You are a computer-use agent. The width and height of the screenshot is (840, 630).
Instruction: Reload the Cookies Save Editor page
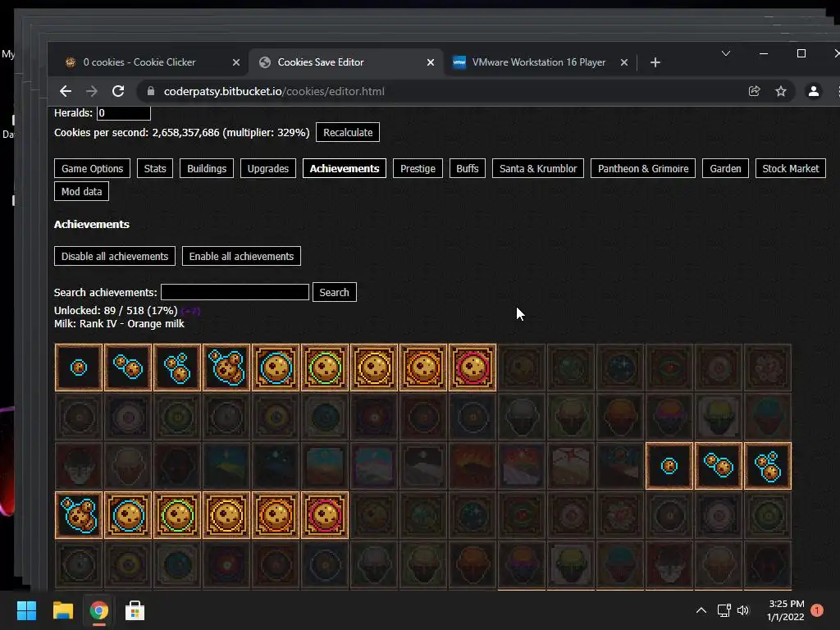[118, 92]
